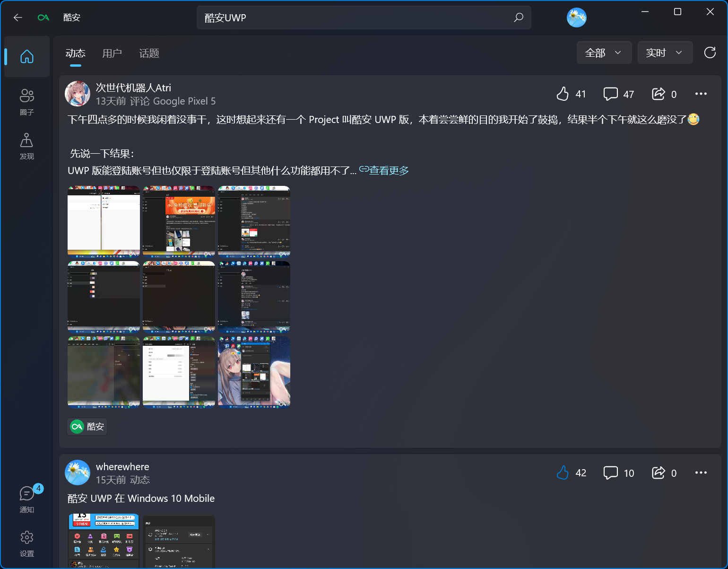This screenshot has width=728, height=569.
Task: Open 次世代机器人Atri's avatar
Action: pyautogui.click(x=78, y=94)
